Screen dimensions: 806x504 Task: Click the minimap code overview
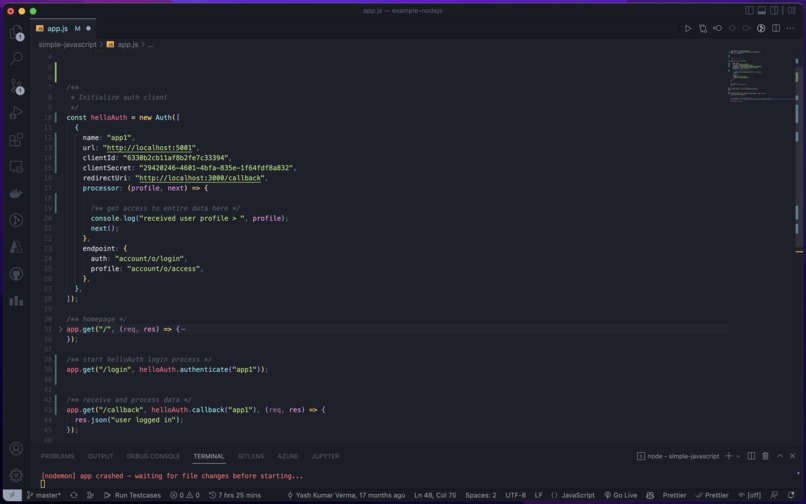(760, 76)
